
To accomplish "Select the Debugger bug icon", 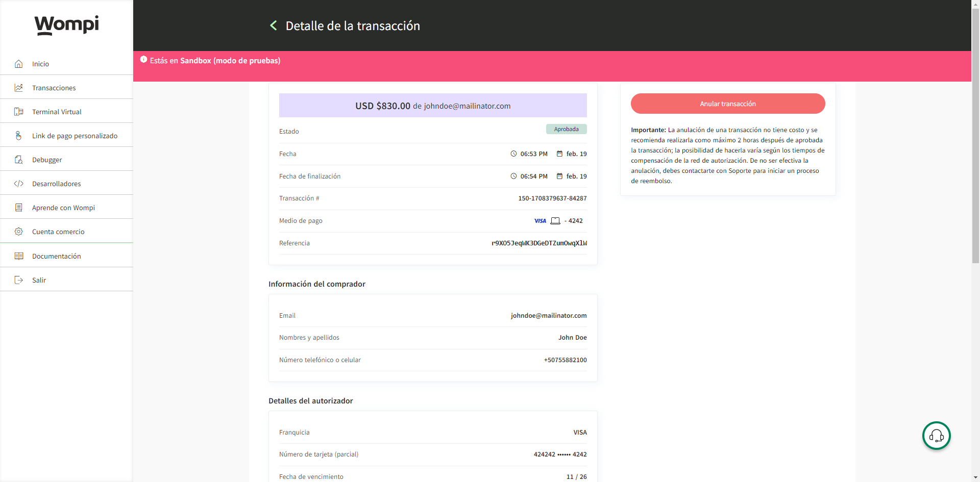I will click(19, 160).
